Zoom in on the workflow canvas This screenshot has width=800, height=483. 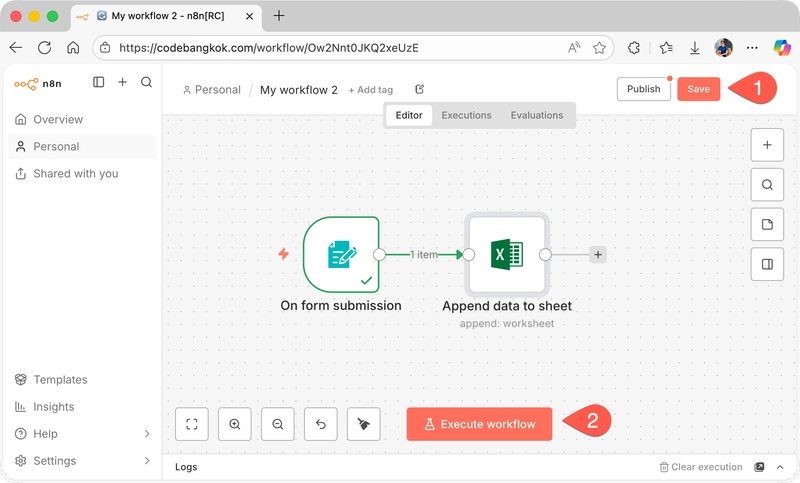[235, 424]
